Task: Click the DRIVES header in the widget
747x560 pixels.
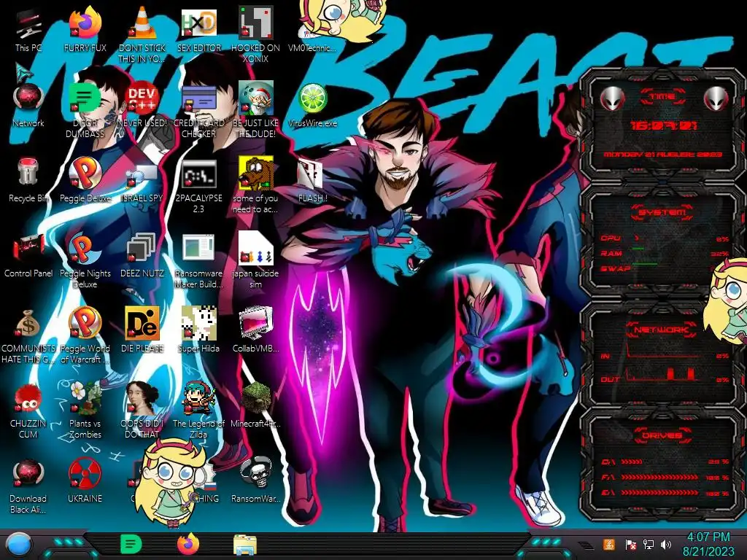Action: click(662, 435)
